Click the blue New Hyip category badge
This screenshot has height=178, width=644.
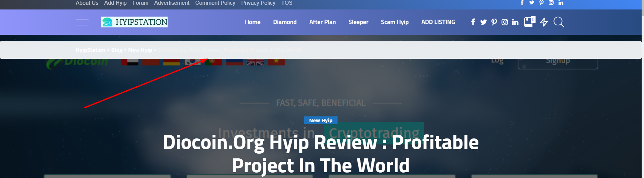321,120
